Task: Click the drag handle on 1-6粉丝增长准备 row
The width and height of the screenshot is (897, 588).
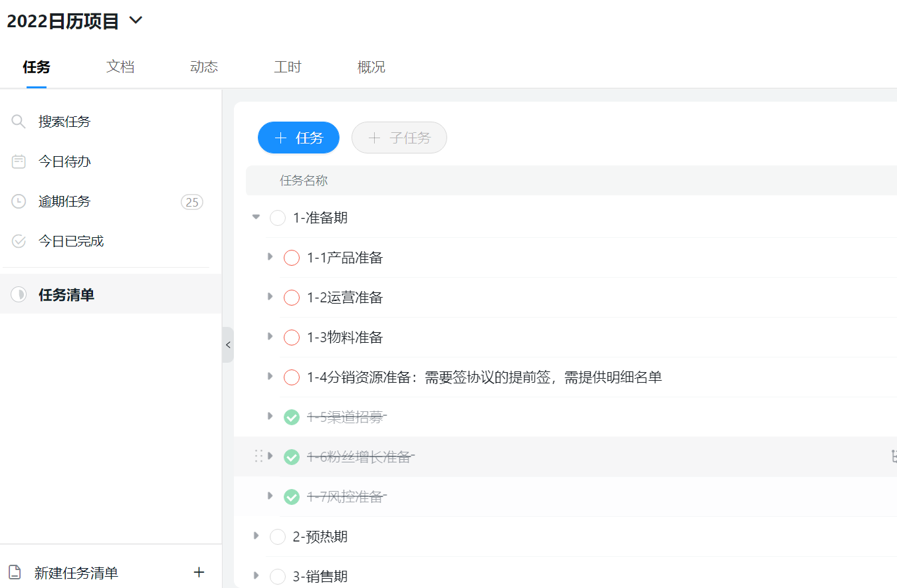Action: 258,456
